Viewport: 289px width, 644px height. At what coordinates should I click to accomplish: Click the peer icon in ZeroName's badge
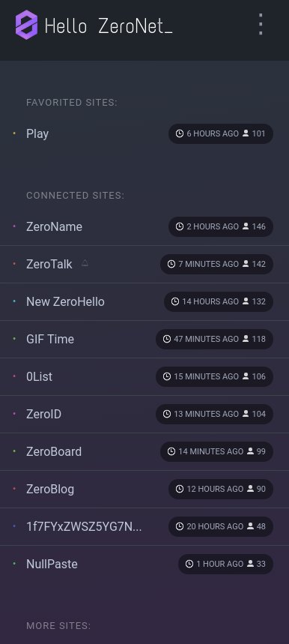(246, 226)
